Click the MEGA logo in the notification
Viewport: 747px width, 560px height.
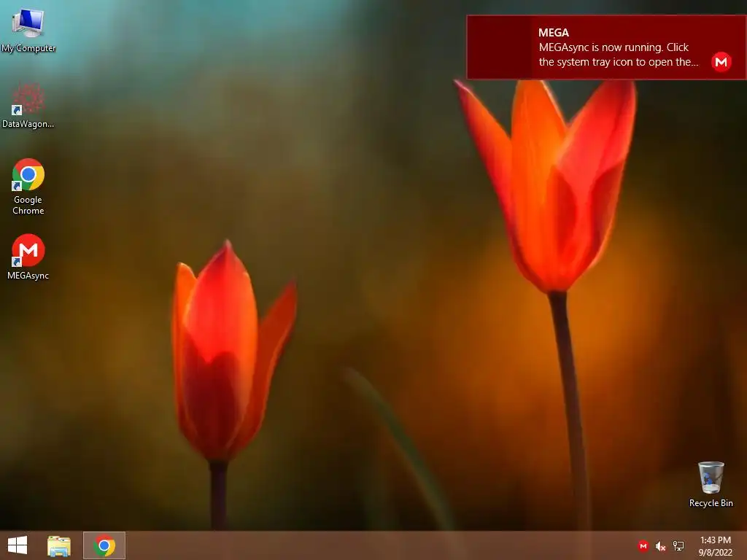(x=721, y=62)
